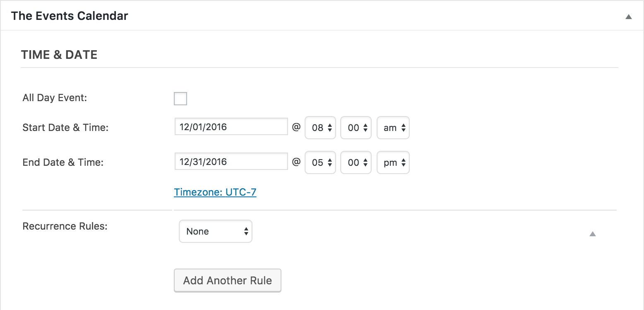Click The Events Calendar panel title
The image size is (644, 310).
70,16
